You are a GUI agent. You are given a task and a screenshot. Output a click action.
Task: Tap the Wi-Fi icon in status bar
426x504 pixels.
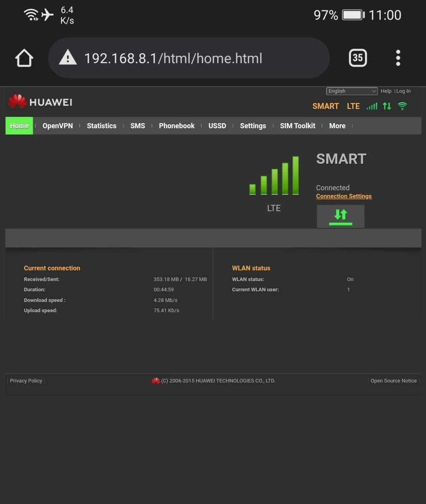(x=31, y=15)
